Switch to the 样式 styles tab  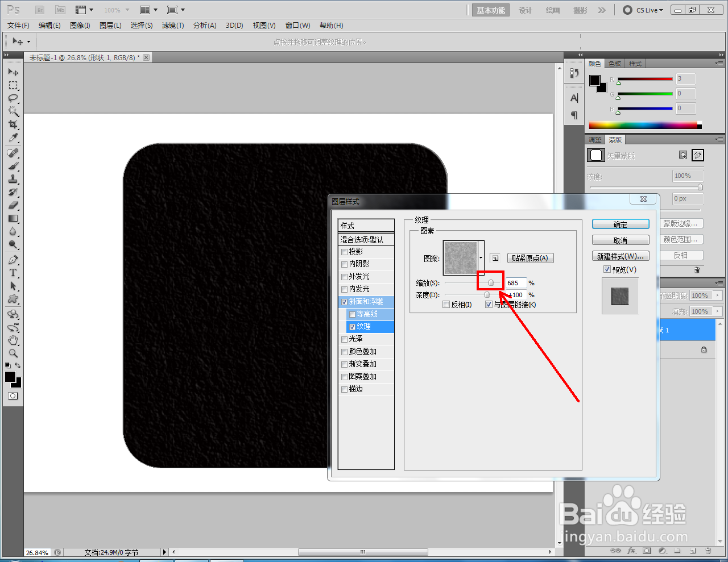pos(635,64)
